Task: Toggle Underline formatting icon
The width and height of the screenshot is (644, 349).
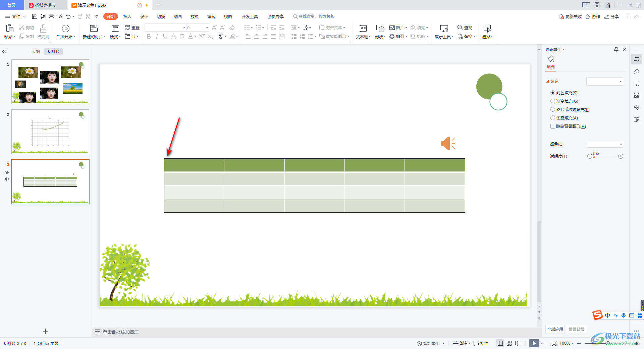Action: [x=165, y=36]
